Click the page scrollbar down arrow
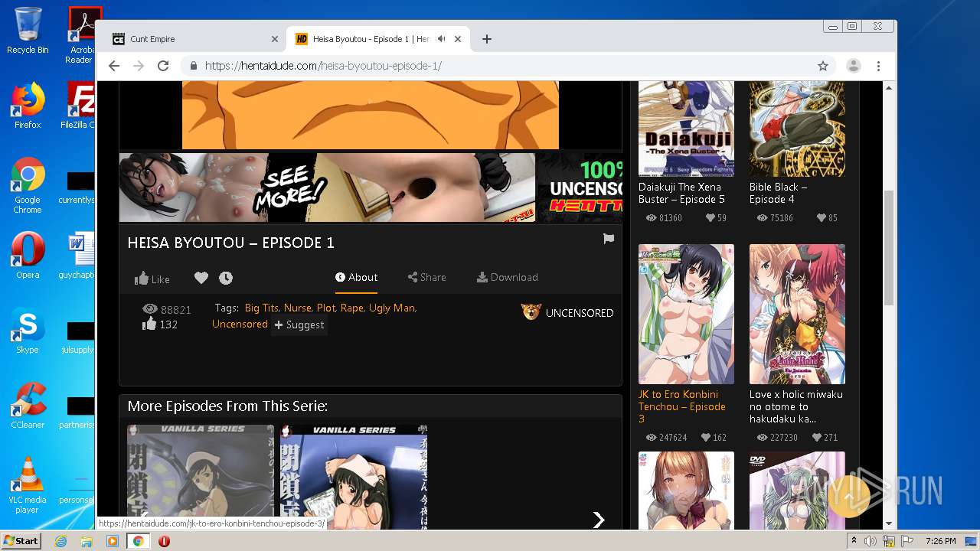 coord(889,523)
